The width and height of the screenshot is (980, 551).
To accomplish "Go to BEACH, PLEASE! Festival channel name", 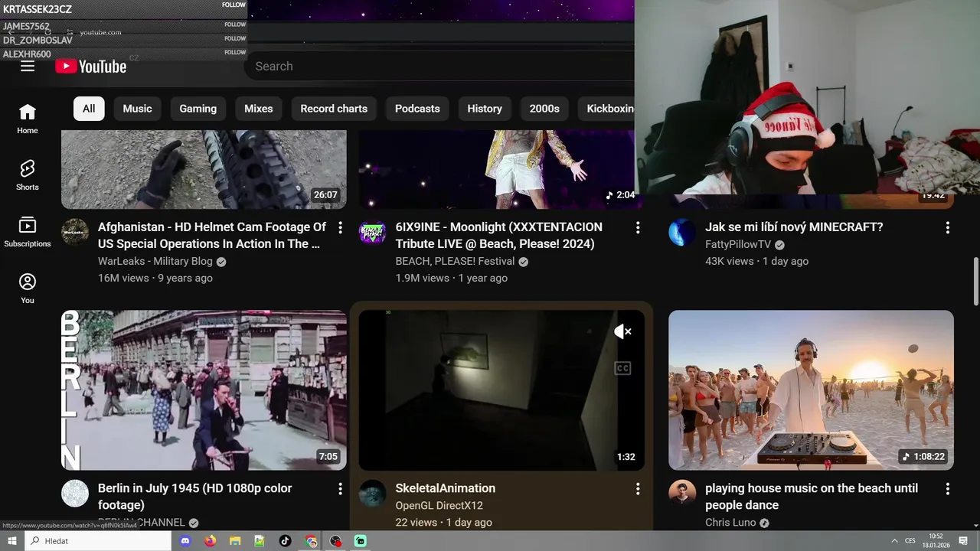I will 455,261.
